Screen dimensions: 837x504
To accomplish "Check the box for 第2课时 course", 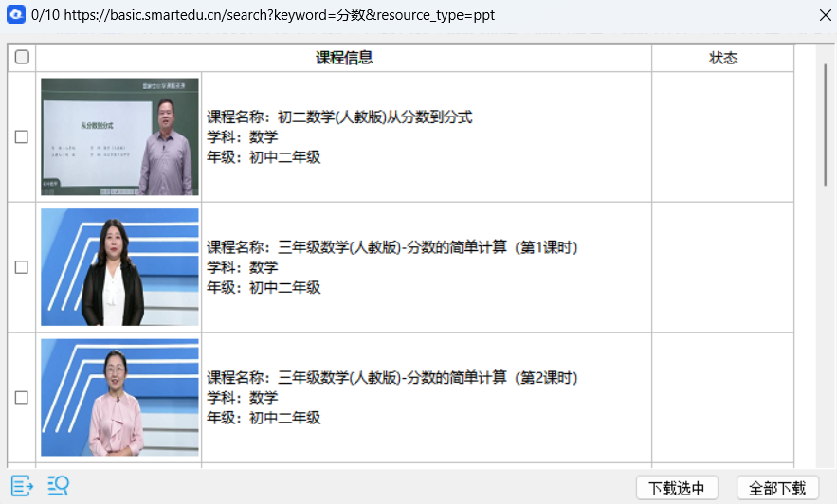I will coord(22,397).
